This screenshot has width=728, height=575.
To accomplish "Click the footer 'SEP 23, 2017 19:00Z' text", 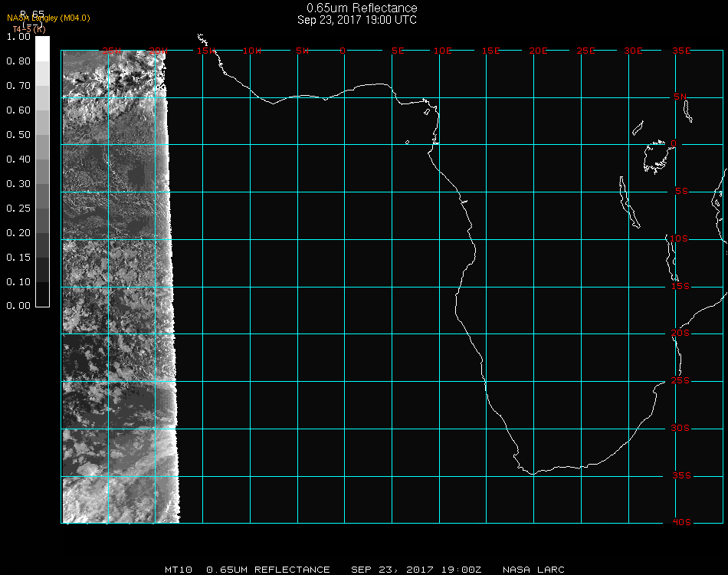I will click(x=416, y=570).
